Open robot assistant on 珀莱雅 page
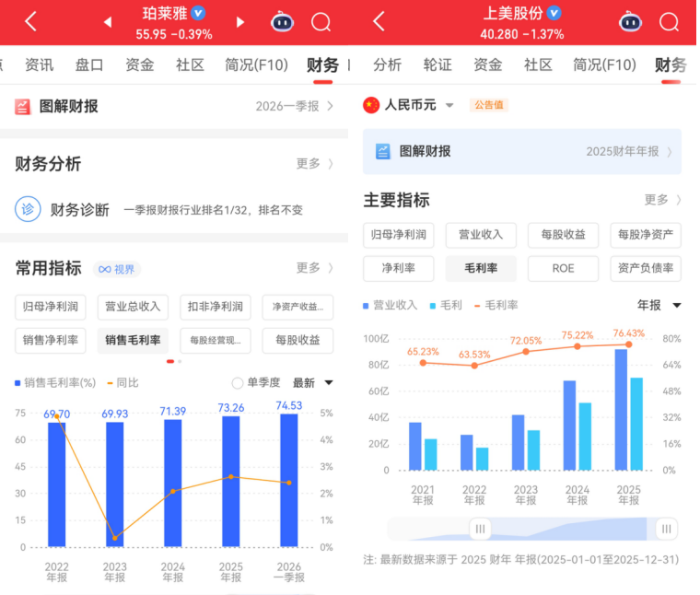Image resolution: width=700 pixels, height=595 pixels. tap(282, 21)
